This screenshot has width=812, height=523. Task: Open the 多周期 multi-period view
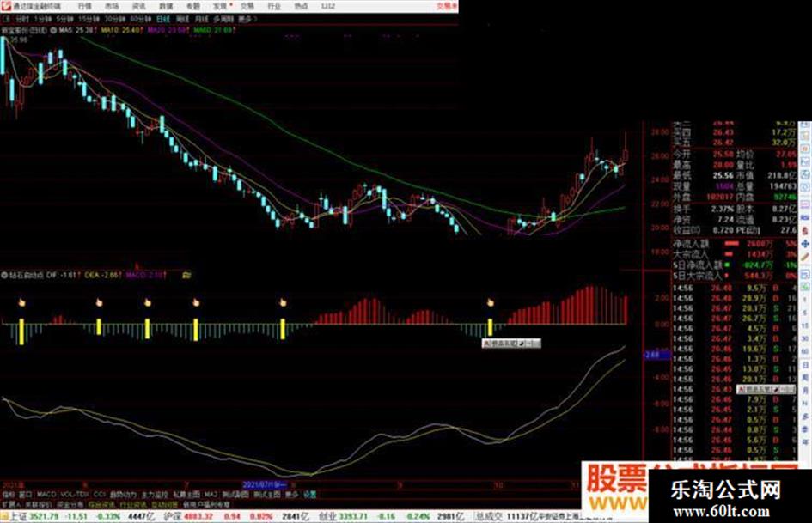[x=223, y=19]
